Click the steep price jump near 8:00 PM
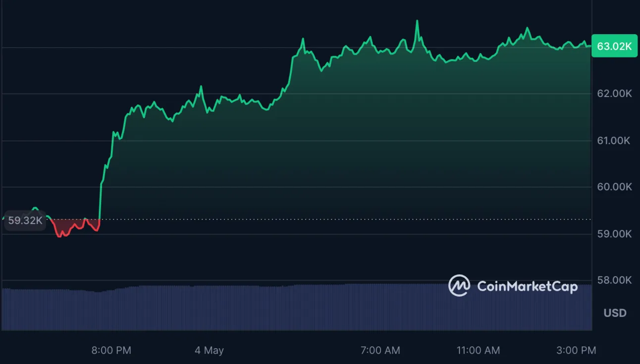The width and height of the screenshot is (640, 364). pos(101,198)
